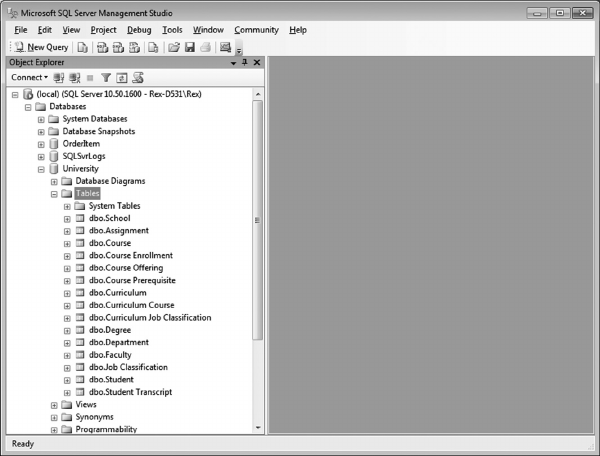
Task: Open the toolbar options overflow arrow
Action: (239, 50)
